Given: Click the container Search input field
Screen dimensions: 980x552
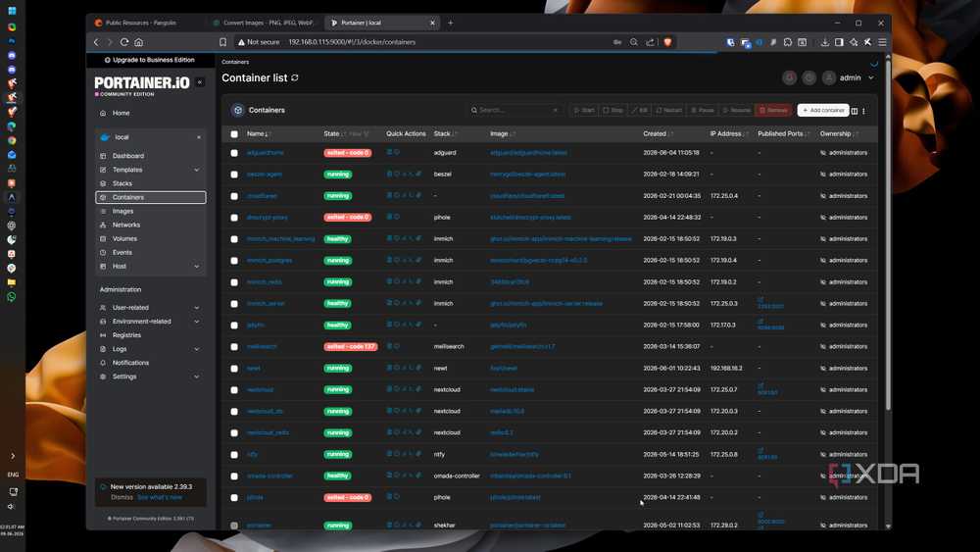Looking at the screenshot, I should point(515,110).
